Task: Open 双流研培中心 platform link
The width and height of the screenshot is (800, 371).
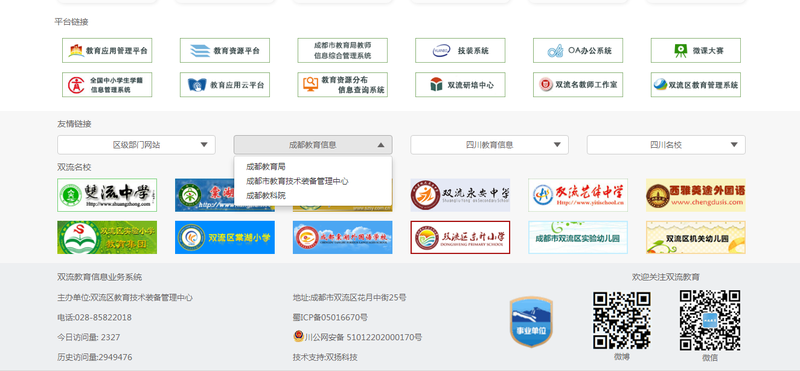Action: pos(460,85)
